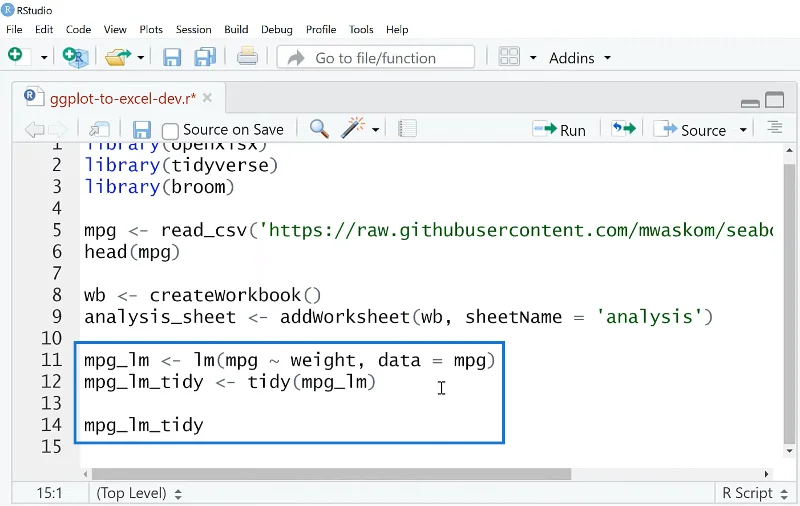The width and height of the screenshot is (800, 506).
Task: Click line number 15 in gutter
Action: 52,447
